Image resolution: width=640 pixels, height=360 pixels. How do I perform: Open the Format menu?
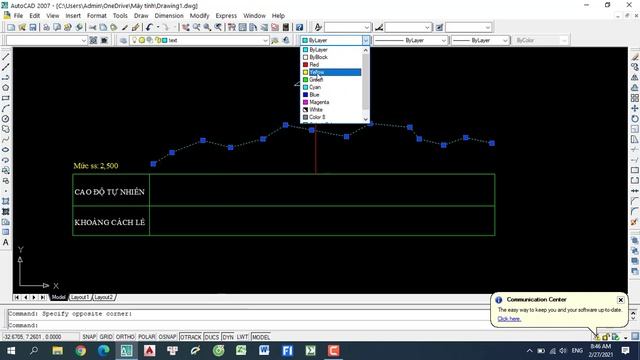(x=97, y=16)
